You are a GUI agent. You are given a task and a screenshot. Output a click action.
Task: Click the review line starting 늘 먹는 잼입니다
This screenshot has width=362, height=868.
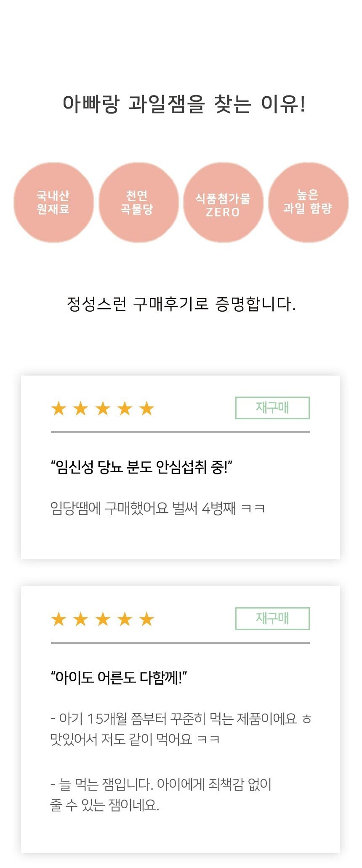pyautogui.click(x=161, y=784)
